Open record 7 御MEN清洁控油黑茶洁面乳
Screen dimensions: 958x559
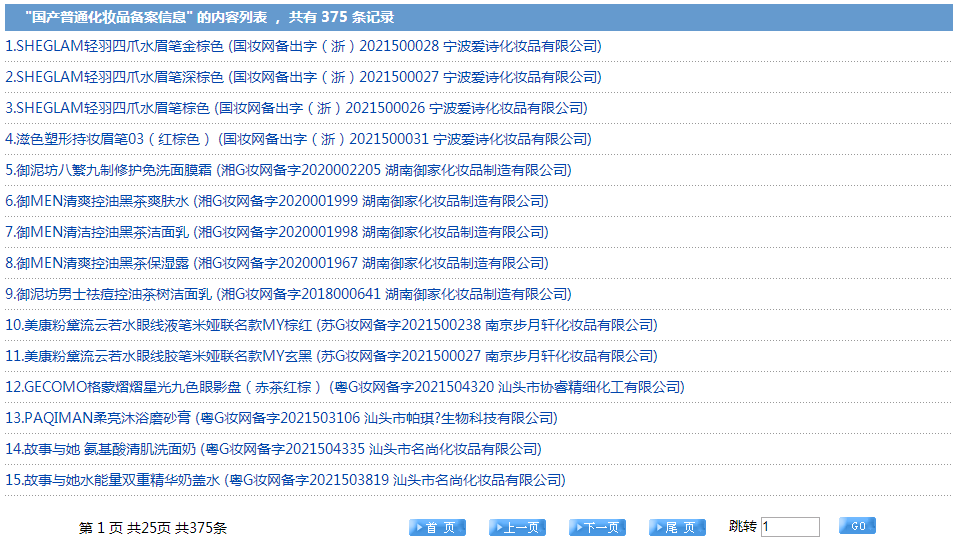coord(276,232)
